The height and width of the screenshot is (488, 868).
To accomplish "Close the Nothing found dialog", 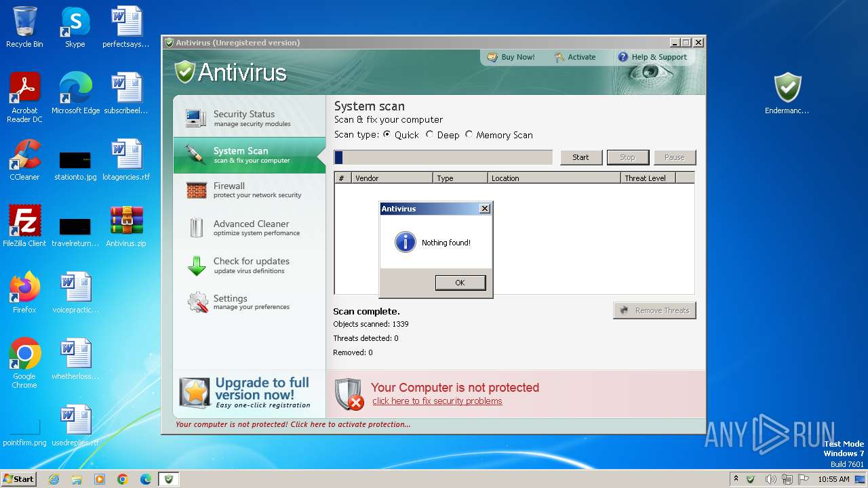I will click(x=484, y=209).
